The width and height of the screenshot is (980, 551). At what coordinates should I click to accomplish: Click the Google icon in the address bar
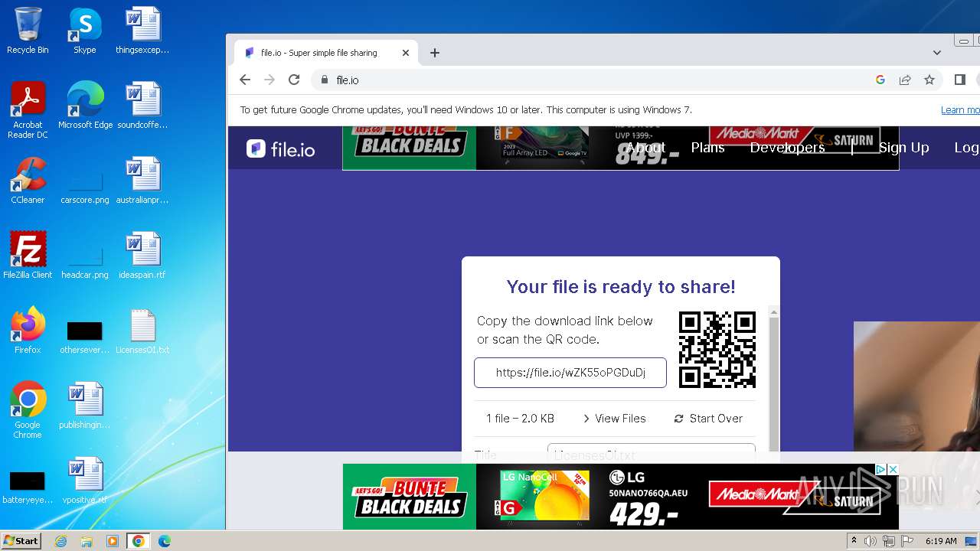point(880,80)
